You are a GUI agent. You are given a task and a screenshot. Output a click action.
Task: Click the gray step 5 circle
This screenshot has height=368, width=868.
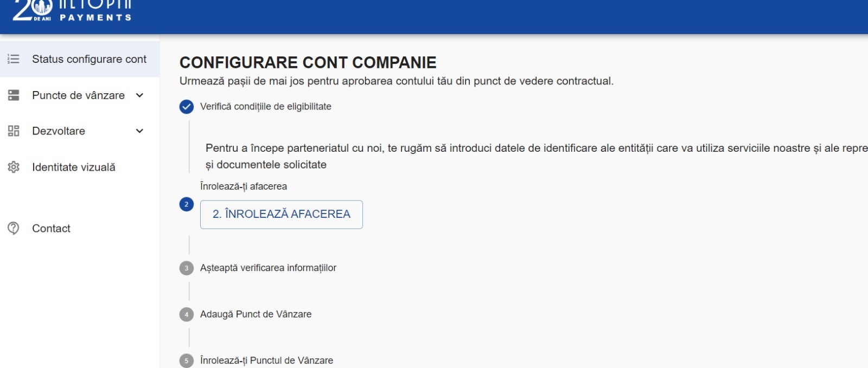tap(187, 360)
